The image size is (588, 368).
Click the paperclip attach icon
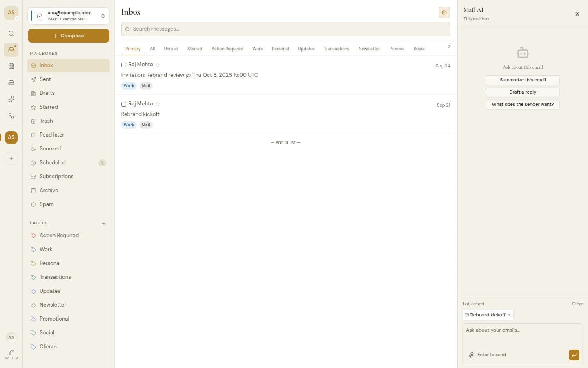(471, 355)
